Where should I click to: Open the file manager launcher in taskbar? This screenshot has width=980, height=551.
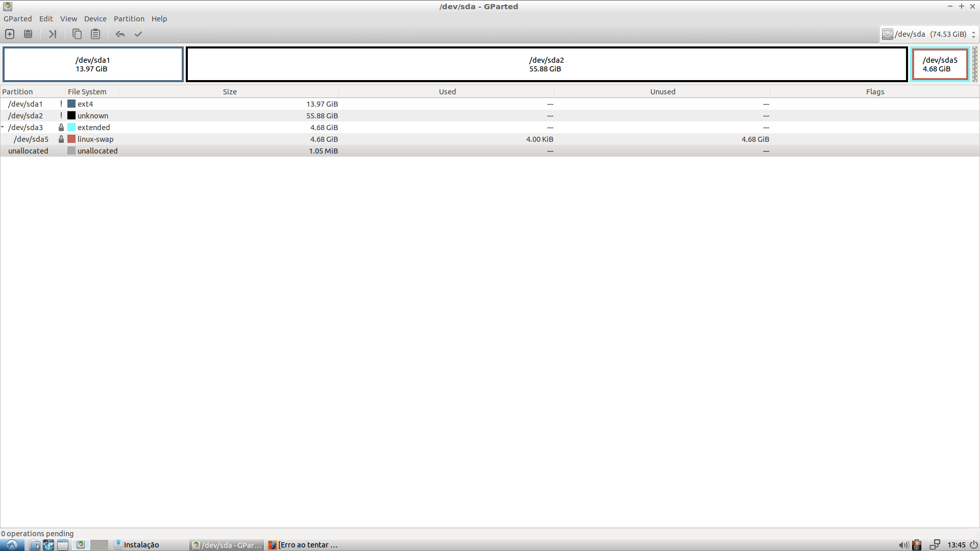(x=35, y=545)
